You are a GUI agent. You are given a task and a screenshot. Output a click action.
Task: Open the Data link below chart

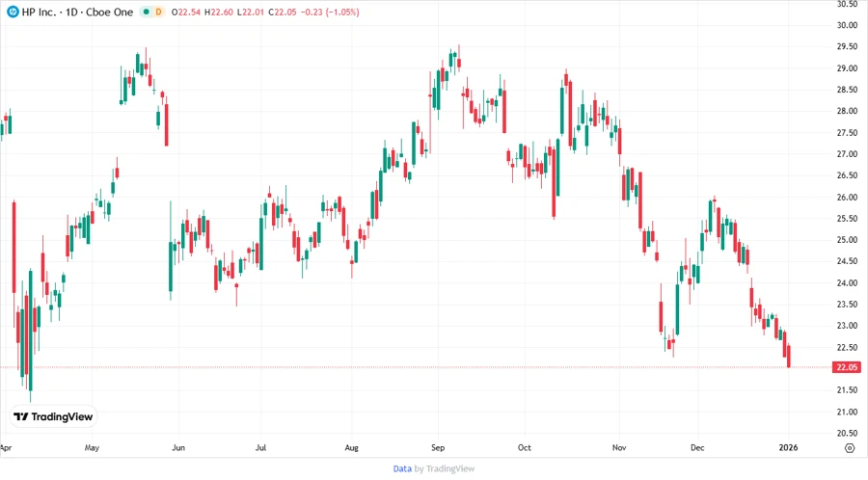[x=402, y=468]
